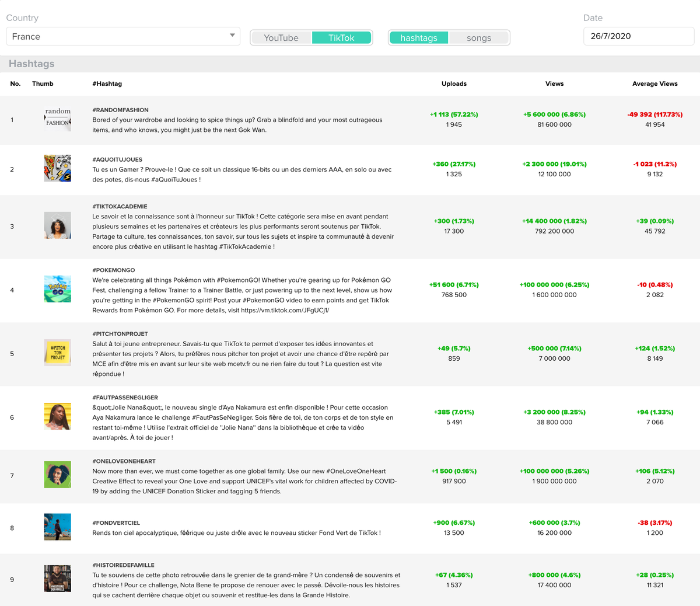700x606 pixels.
Task: Click the Hashtags section heading
Action: 32,64
